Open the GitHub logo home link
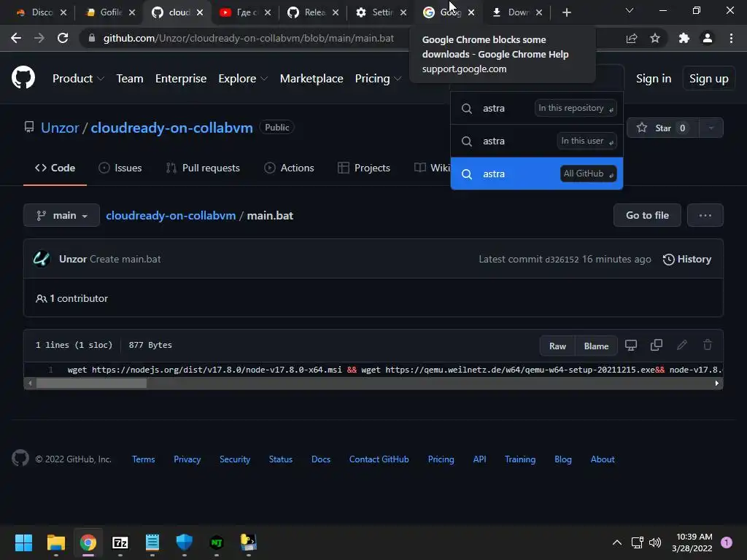The height and width of the screenshot is (560, 747). (x=23, y=77)
